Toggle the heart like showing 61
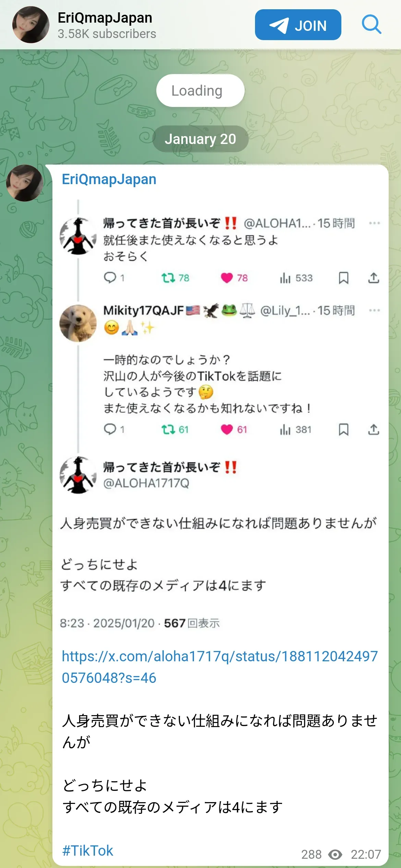Image resolution: width=401 pixels, height=868 pixels. [227, 429]
